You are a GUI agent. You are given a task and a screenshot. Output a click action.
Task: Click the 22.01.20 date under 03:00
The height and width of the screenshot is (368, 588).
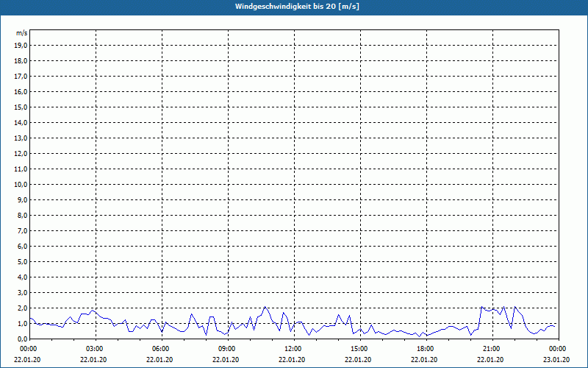pyautogui.click(x=93, y=360)
